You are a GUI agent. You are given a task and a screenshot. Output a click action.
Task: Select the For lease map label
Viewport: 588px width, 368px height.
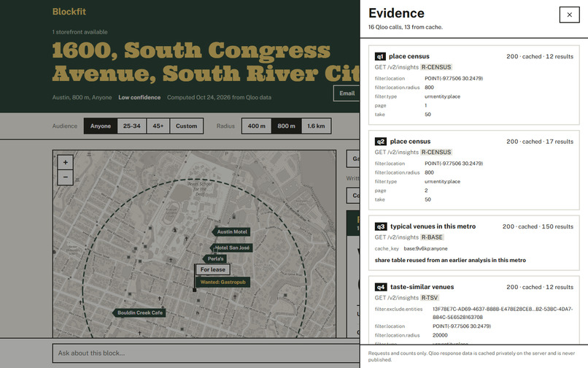tap(212, 269)
